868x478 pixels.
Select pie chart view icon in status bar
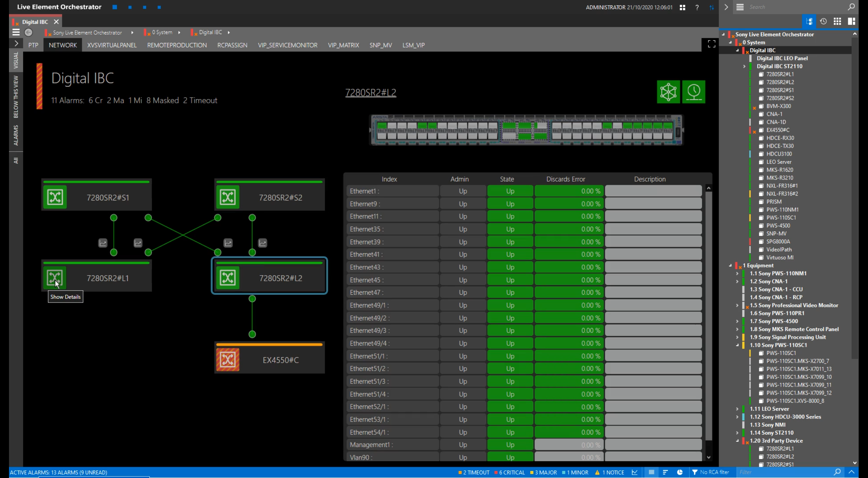(x=680, y=472)
